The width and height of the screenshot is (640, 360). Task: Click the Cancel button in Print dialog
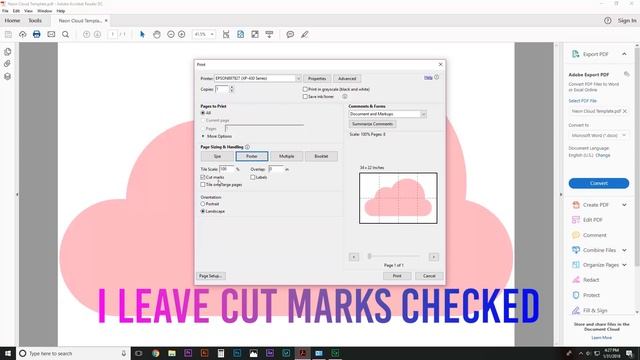point(429,276)
